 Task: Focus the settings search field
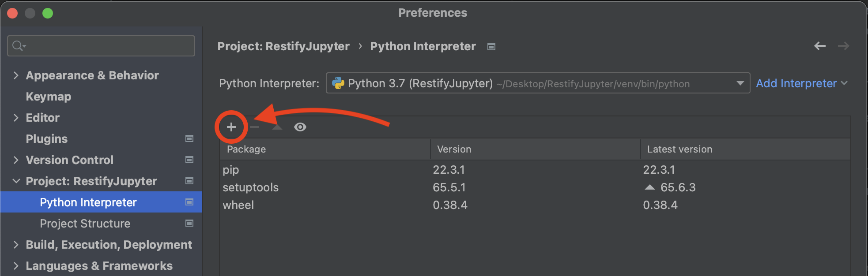point(101,45)
